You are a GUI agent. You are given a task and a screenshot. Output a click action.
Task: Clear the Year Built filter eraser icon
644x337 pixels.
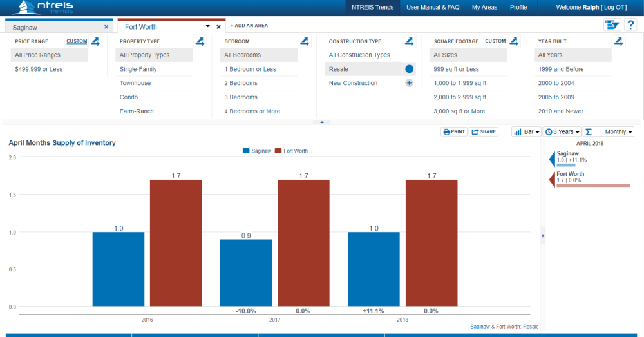(618, 41)
